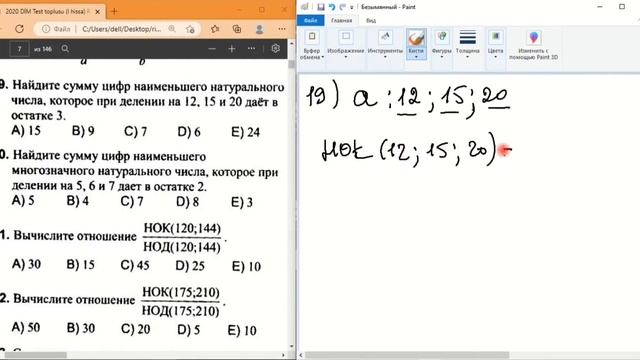Open the PDF viewer settings gear
The height and width of the screenshot is (360, 640).
(276, 49)
